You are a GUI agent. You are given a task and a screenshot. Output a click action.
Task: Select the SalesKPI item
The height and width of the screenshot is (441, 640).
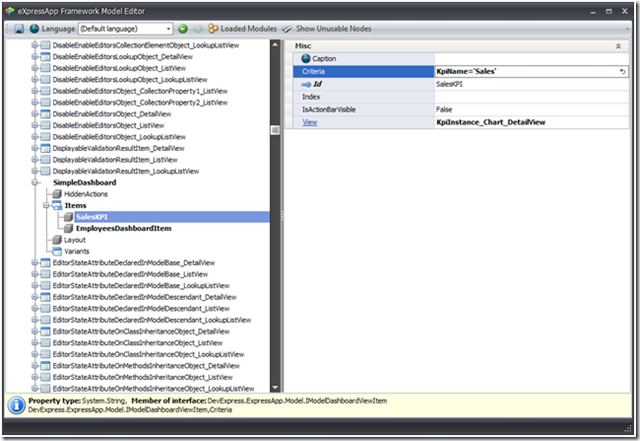tap(92, 217)
